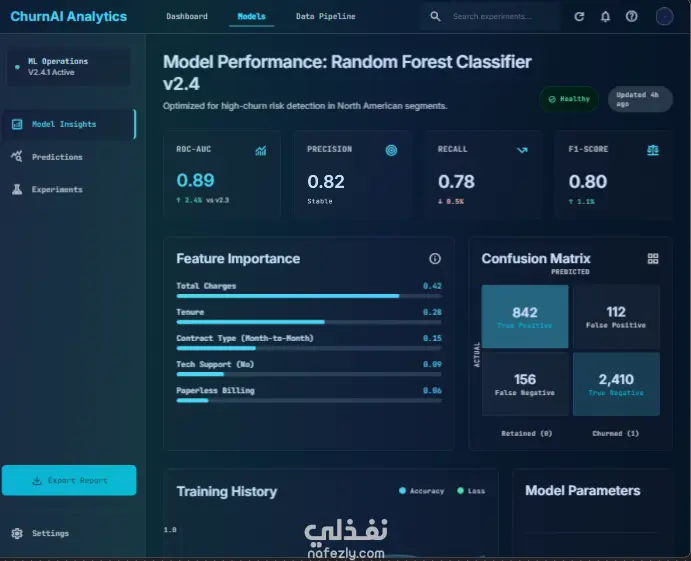Click the Model Parameters heading
This screenshot has width=691, height=561.
pyautogui.click(x=583, y=490)
